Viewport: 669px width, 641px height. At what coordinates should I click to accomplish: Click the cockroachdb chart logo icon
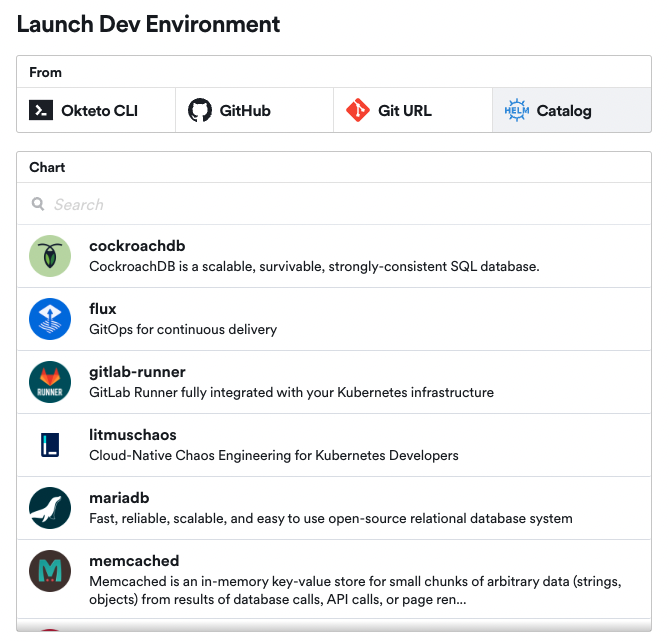[50, 256]
